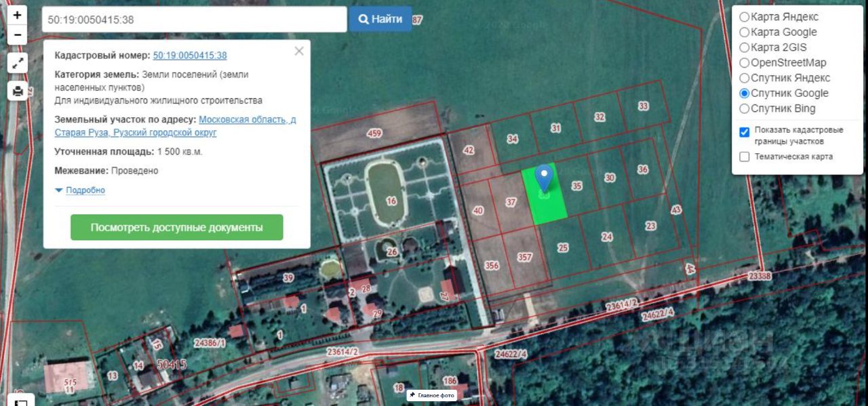Viewport: 868px width, 406px height.
Task: Click parcel number 40 on map
Action: pos(478,211)
